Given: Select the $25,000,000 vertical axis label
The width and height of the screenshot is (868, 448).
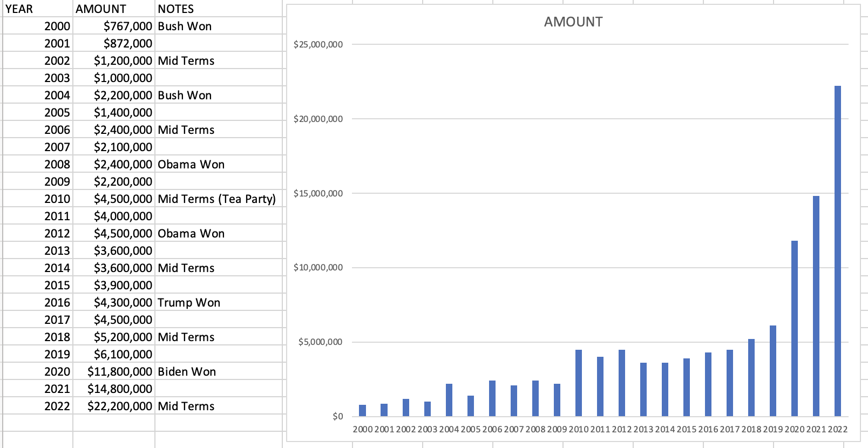Looking at the screenshot, I should (318, 44).
